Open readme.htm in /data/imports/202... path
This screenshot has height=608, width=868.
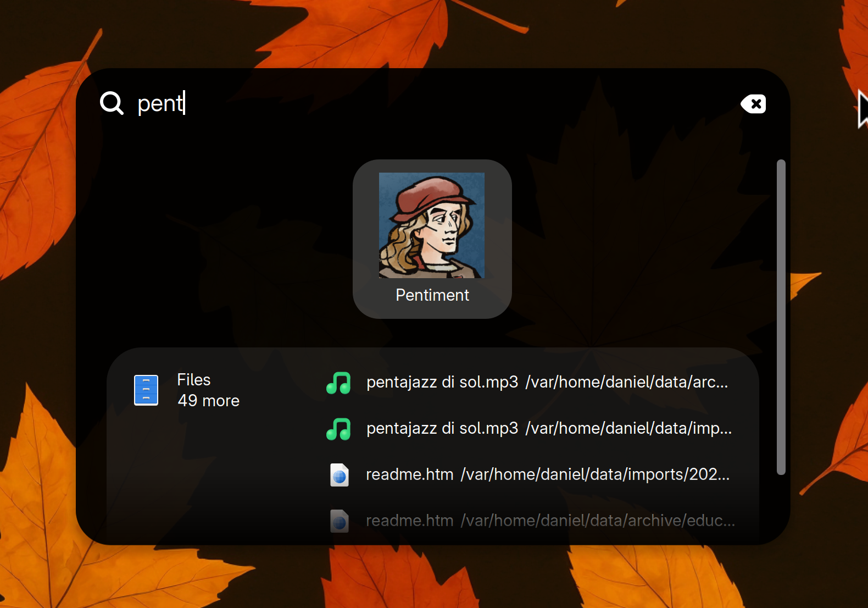[530, 474]
